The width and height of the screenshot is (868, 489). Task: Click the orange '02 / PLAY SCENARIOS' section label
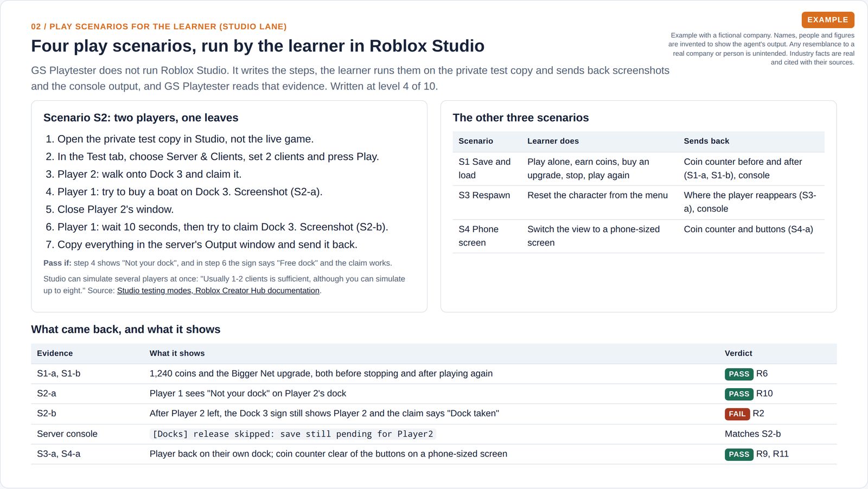pos(159,27)
